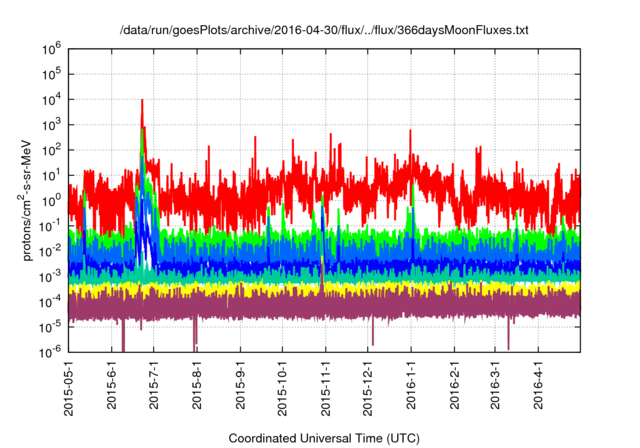640x448 pixels.
Task: Click the bottom y-axis tick label 10^-6
Action: point(54,351)
